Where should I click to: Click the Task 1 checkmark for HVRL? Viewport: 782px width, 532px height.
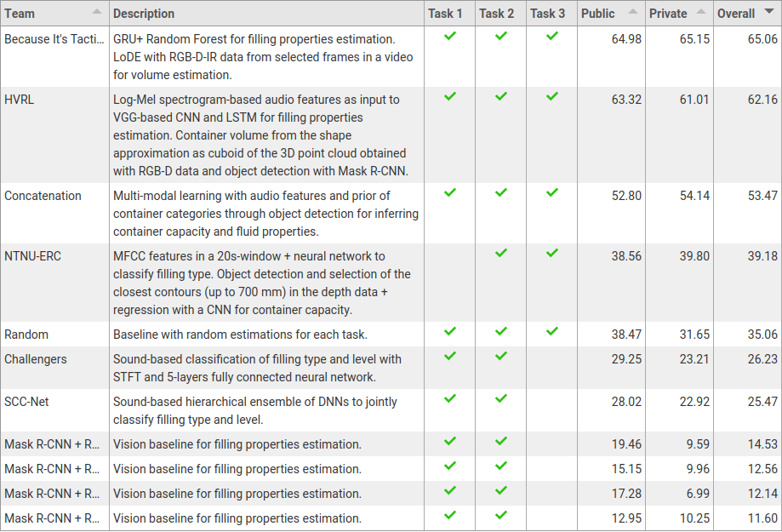[x=450, y=96]
